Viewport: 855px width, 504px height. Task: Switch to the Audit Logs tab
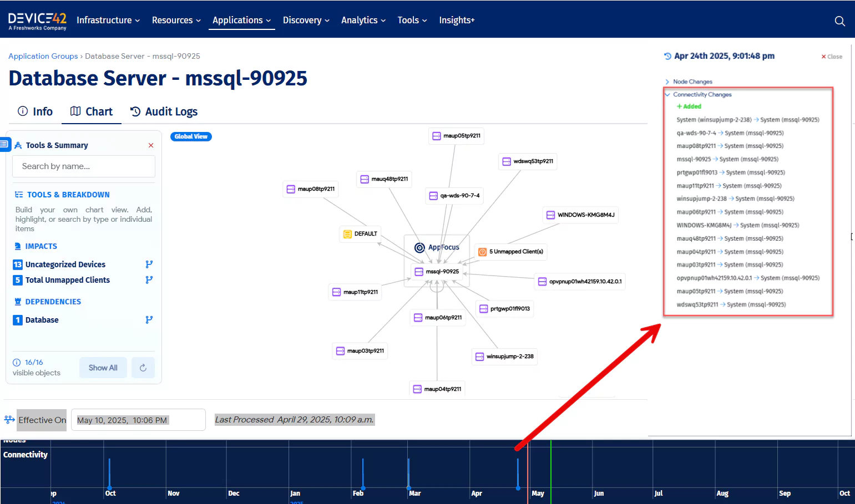(164, 111)
